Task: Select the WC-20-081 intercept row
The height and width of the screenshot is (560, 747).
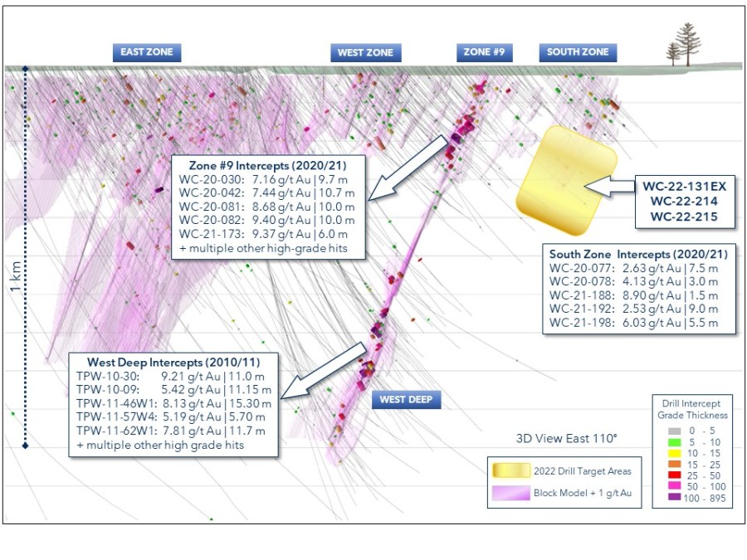Action: click(x=266, y=207)
